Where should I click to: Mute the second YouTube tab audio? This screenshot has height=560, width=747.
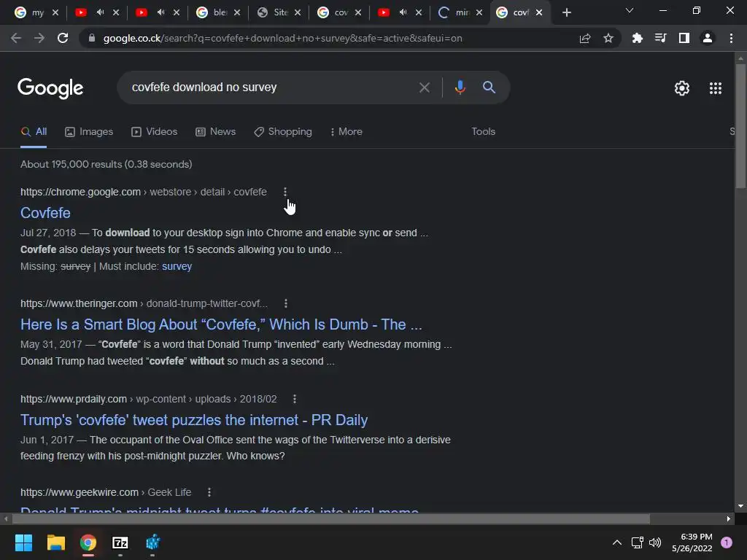[x=160, y=12]
